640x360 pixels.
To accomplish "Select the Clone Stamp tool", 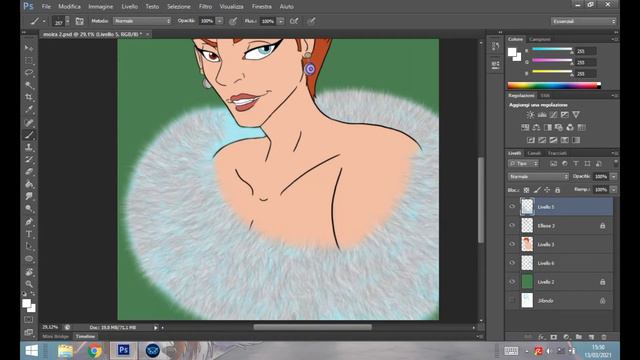I will [x=29, y=147].
